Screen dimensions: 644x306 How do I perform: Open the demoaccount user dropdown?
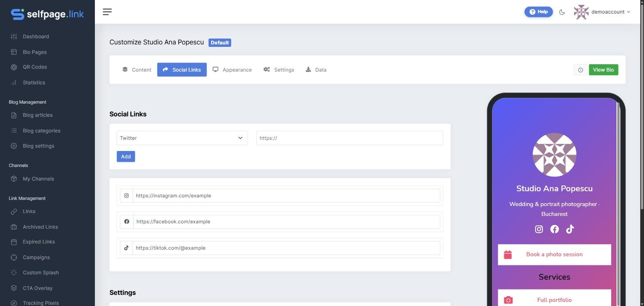tap(602, 12)
